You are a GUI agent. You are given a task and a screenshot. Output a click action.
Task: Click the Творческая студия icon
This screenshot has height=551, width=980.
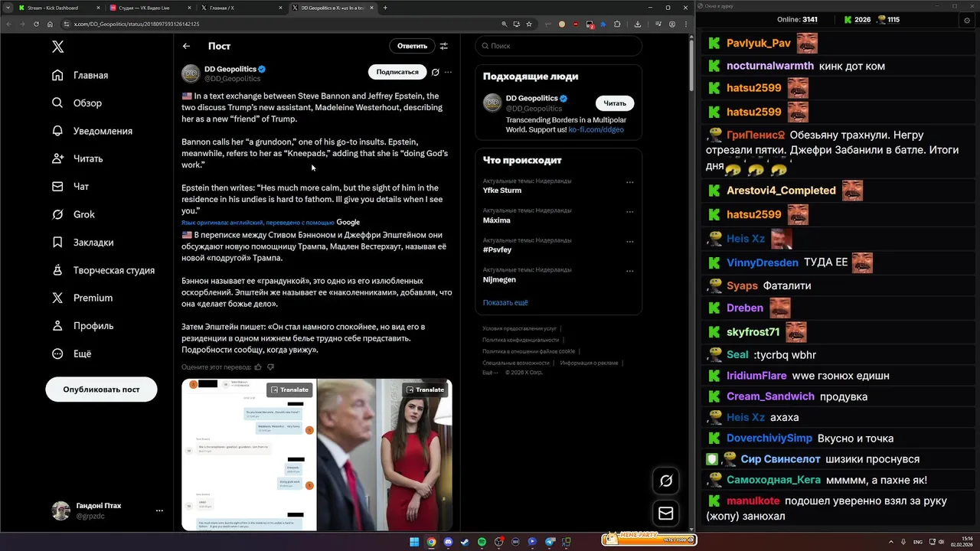[57, 270]
